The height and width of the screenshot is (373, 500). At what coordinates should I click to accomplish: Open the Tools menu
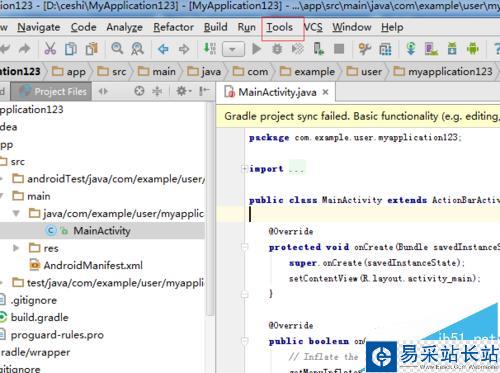279,27
